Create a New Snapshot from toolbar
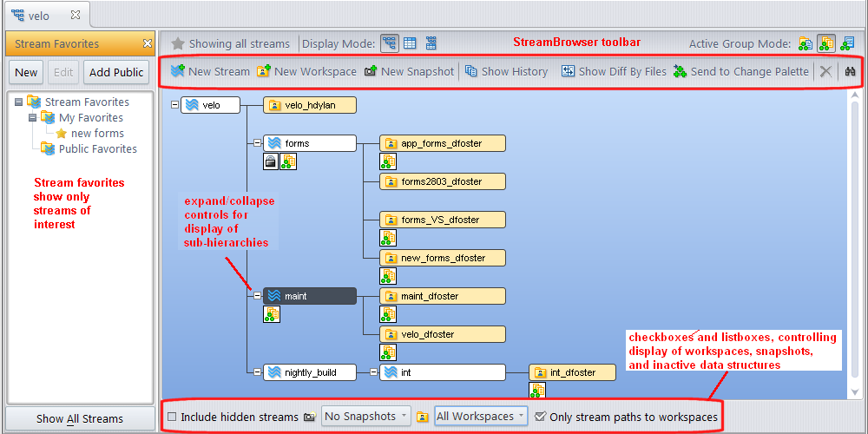This screenshot has height=434, width=868. tap(371, 71)
